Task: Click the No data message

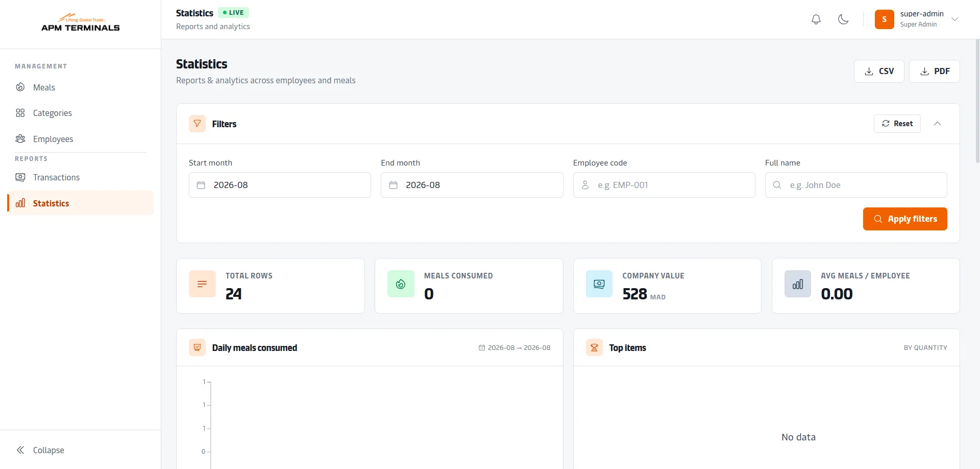Action: click(798, 437)
